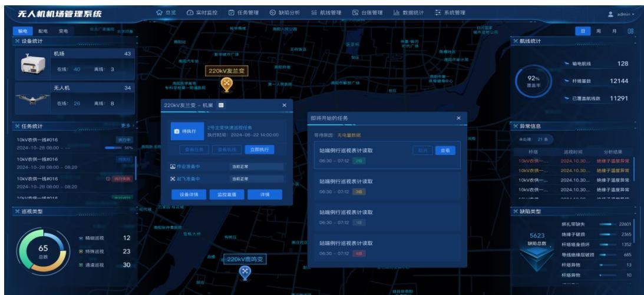Click warning icon beside 执行失败 task tag
Viewport: 644px width, 295px height.
[x=108, y=179]
